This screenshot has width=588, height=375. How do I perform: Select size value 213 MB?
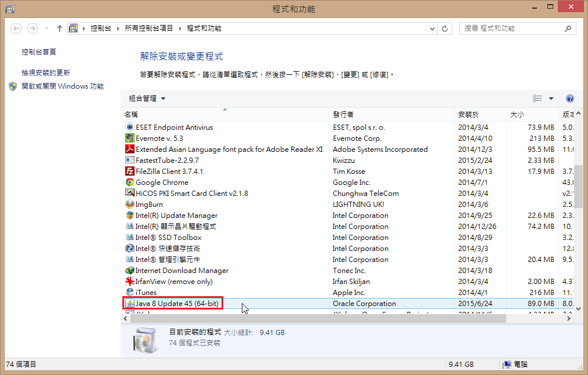(x=542, y=139)
